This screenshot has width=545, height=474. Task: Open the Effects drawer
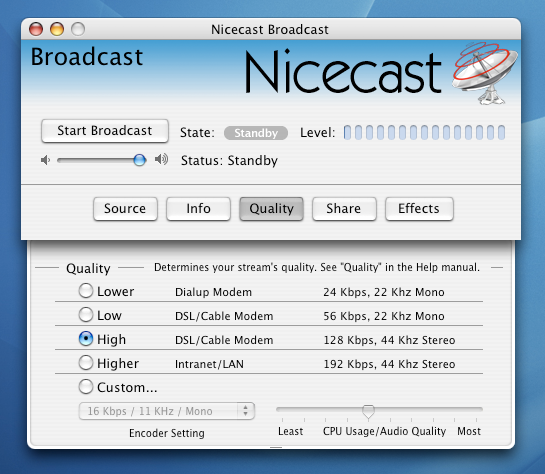point(419,209)
